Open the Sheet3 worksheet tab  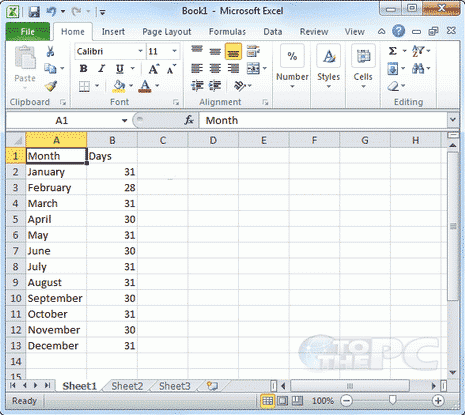pyautogui.click(x=174, y=386)
